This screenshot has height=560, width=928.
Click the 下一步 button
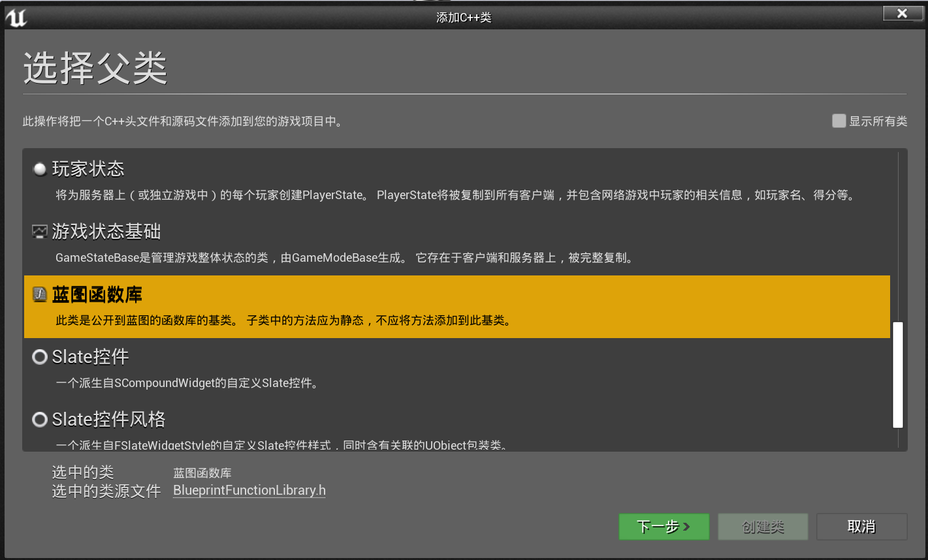[664, 527]
